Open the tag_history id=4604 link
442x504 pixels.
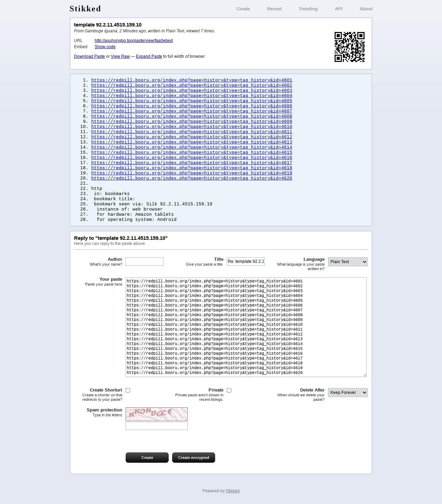(x=192, y=96)
